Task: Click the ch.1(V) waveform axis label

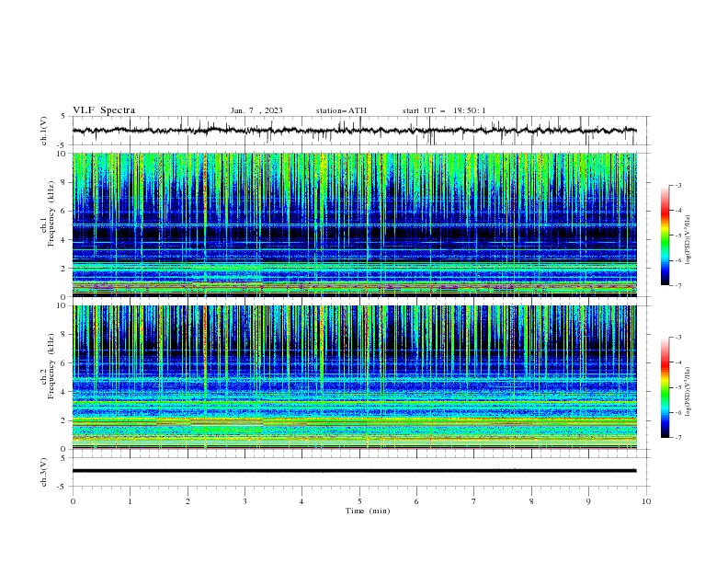Action: click(x=44, y=131)
